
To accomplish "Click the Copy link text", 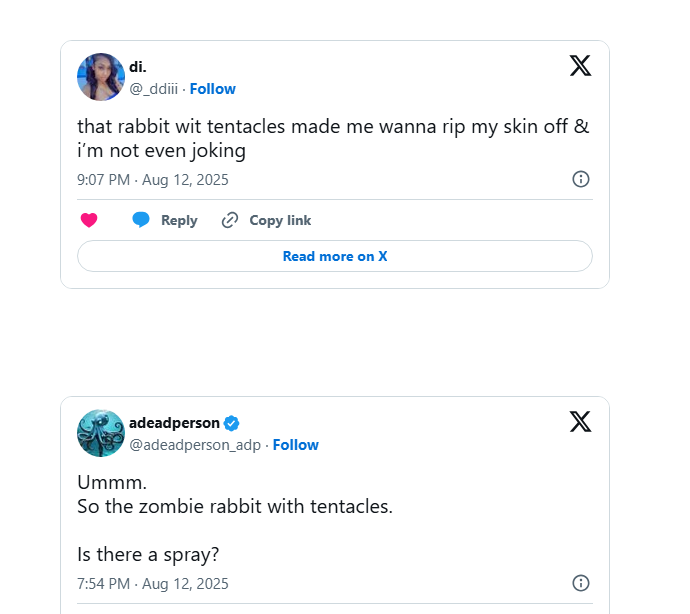I will tap(280, 220).
